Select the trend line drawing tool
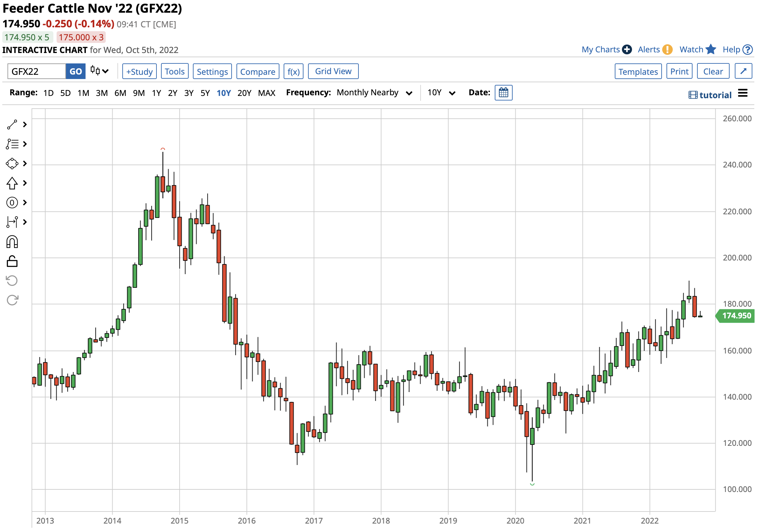767x532 pixels. click(x=12, y=125)
